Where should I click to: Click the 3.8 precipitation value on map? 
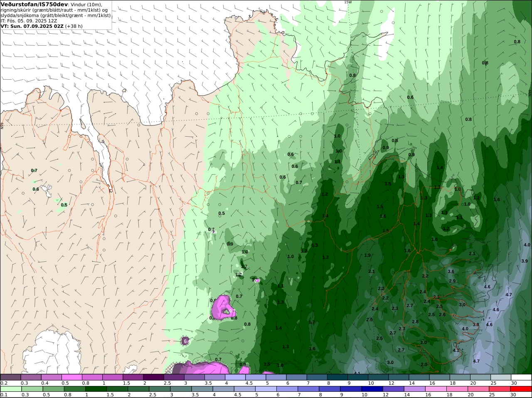[476, 325]
